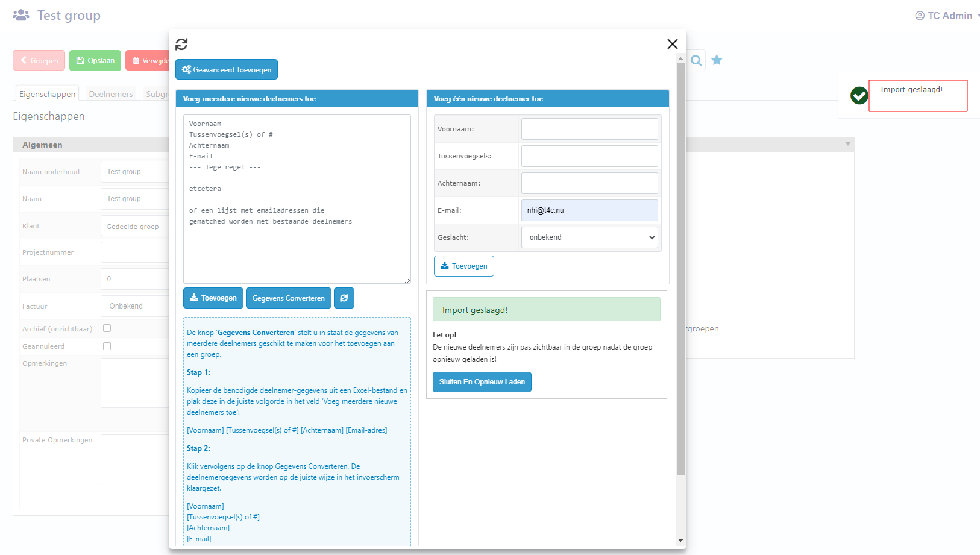Switch to the Deelnemers tab
This screenshot has height=555, width=980.
(110, 94)
